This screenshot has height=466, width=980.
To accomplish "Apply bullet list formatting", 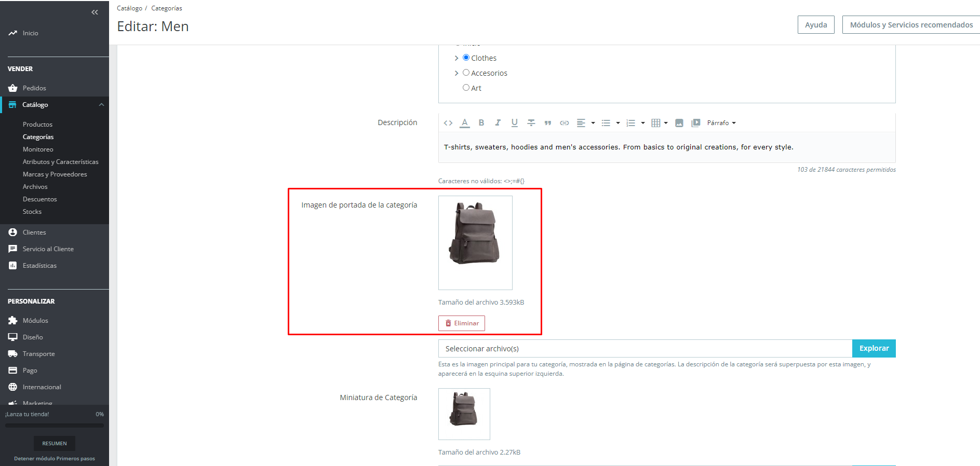I will [x=606, y=123].
